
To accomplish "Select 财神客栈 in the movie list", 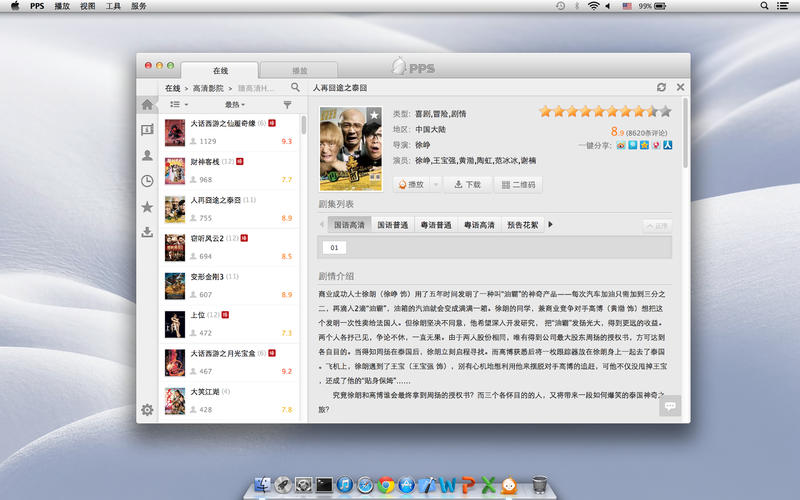I will point(229,171).
